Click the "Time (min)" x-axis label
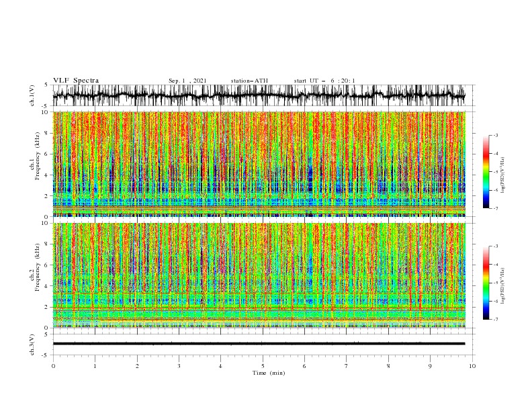The image size is (532, 411). (269, 373)
